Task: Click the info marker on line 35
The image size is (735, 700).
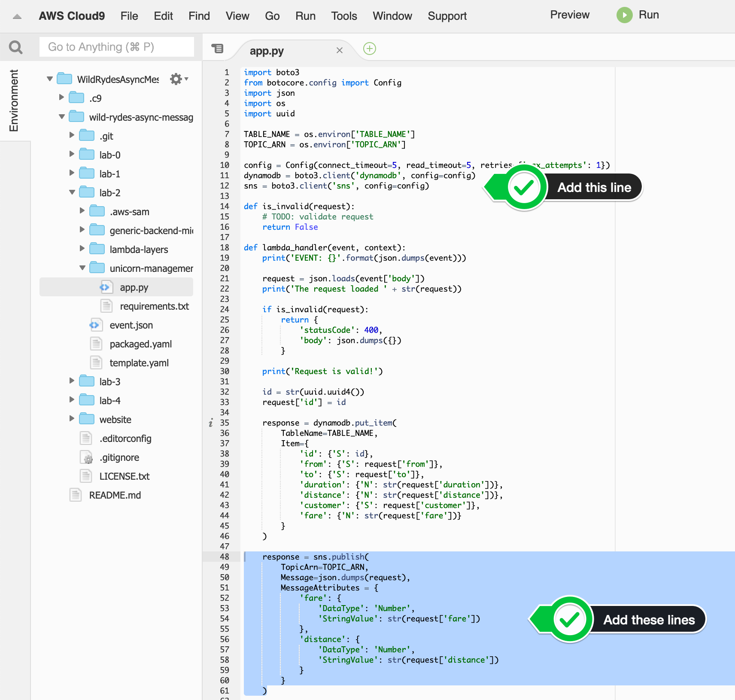Action: point(211,423)
